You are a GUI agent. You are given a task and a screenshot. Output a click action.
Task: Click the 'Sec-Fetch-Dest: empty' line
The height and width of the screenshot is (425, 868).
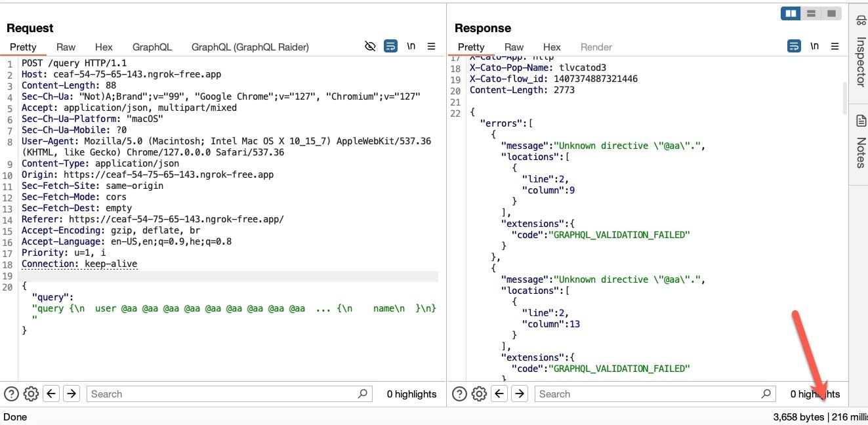[x=77, y=208]
